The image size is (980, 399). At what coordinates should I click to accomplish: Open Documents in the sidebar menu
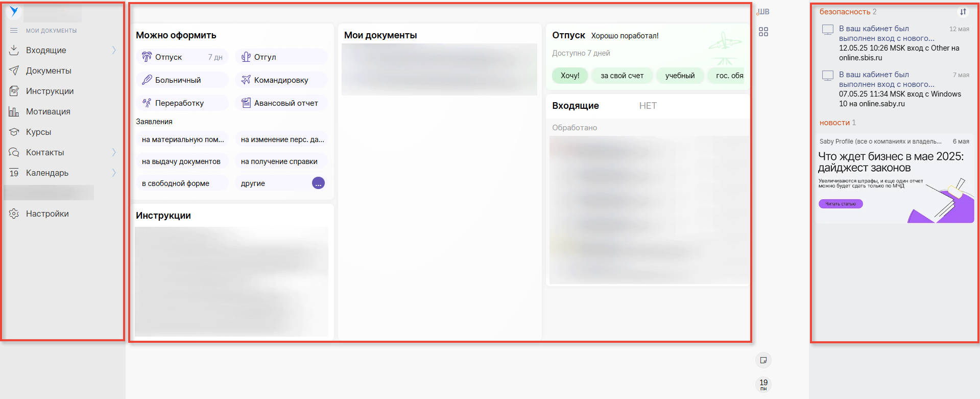(49, 71)
